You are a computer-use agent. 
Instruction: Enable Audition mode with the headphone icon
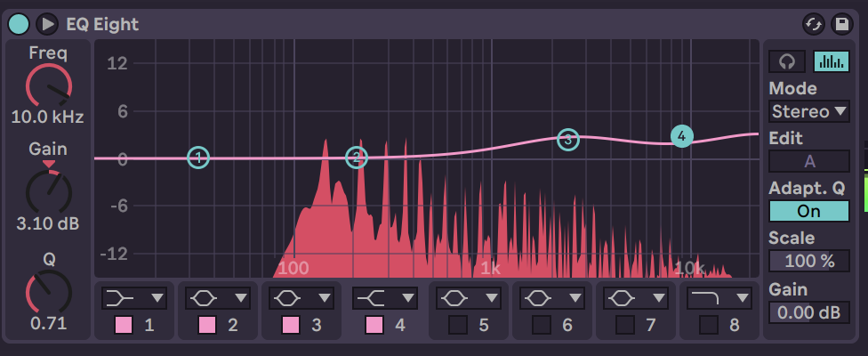pyautogui.click(x=786, y=61)
